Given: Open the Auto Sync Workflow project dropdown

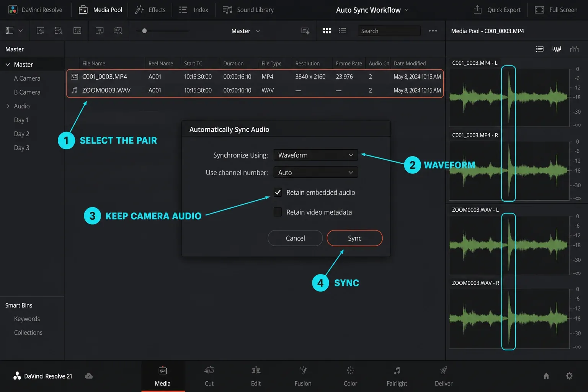Looking at the screenshot, I should pos(372,10).
